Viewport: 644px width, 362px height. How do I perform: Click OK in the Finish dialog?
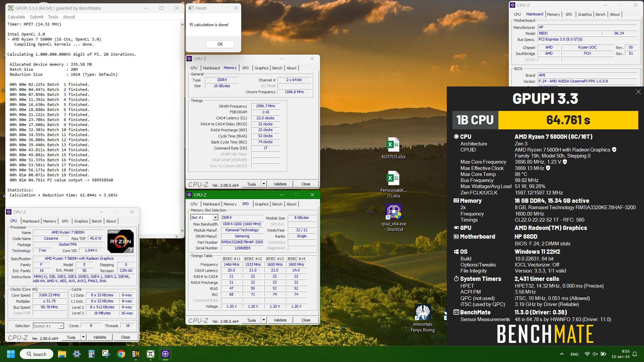[x=220, y=44]
